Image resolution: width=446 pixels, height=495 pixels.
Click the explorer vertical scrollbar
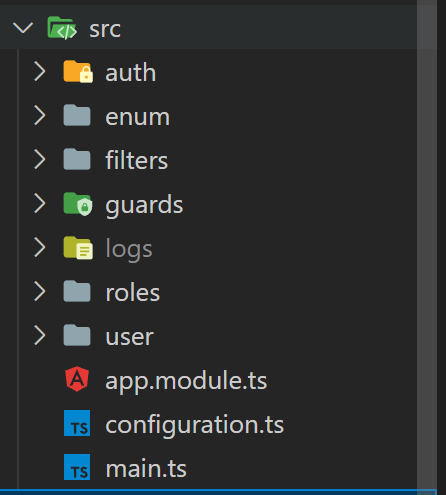click(427, 247)
